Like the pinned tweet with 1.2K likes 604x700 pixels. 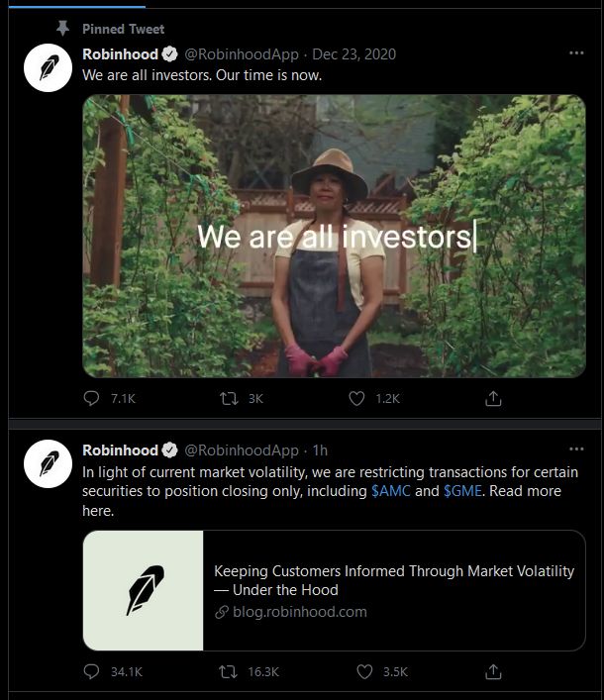[x=358, y=398]
